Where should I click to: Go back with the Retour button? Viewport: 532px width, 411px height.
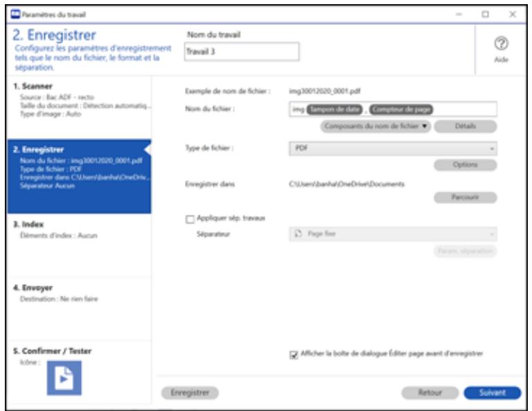click(430, 393)
